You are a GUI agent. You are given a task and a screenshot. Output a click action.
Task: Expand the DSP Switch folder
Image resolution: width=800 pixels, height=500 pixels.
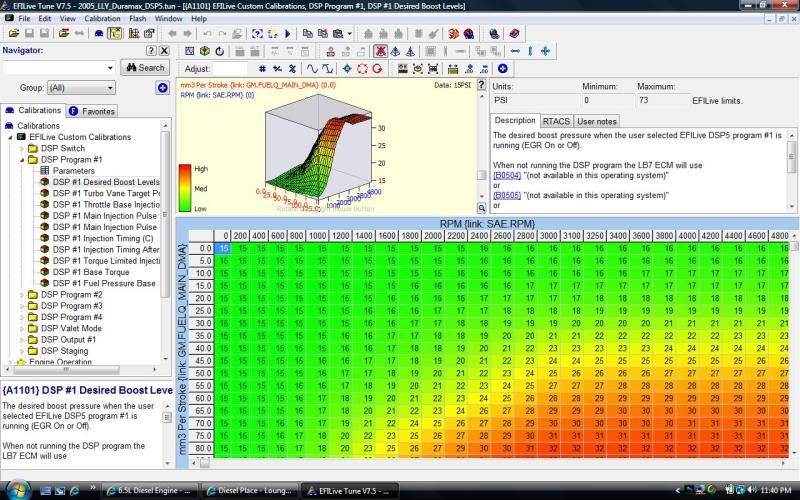point(22,148)
